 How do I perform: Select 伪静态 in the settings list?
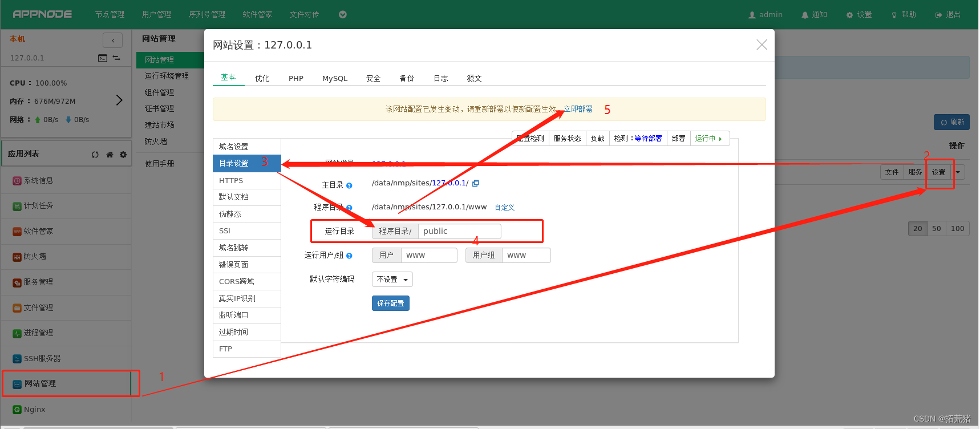pyautogui.click(x=246, y=214)
